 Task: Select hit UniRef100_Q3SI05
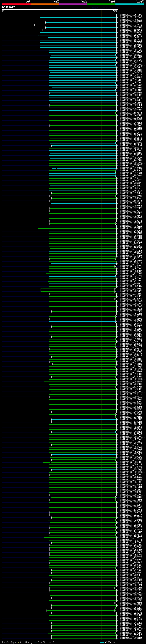point(131,53)
